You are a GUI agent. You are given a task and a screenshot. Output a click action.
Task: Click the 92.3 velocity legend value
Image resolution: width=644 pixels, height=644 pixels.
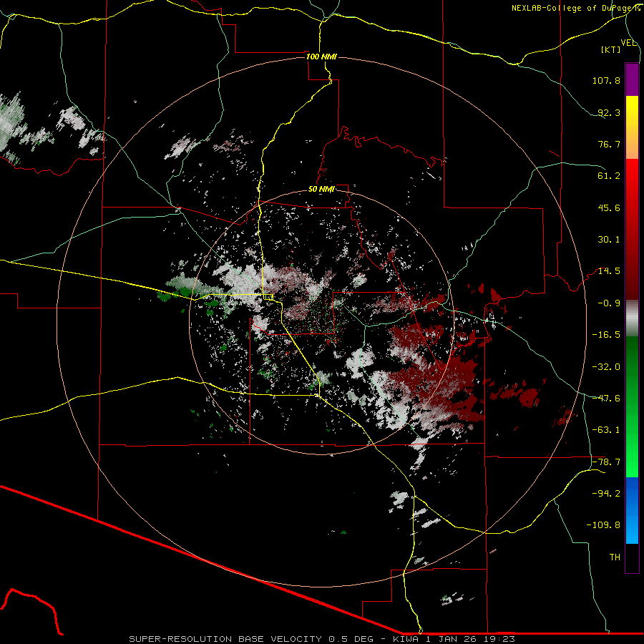click(x=609, y=112)
